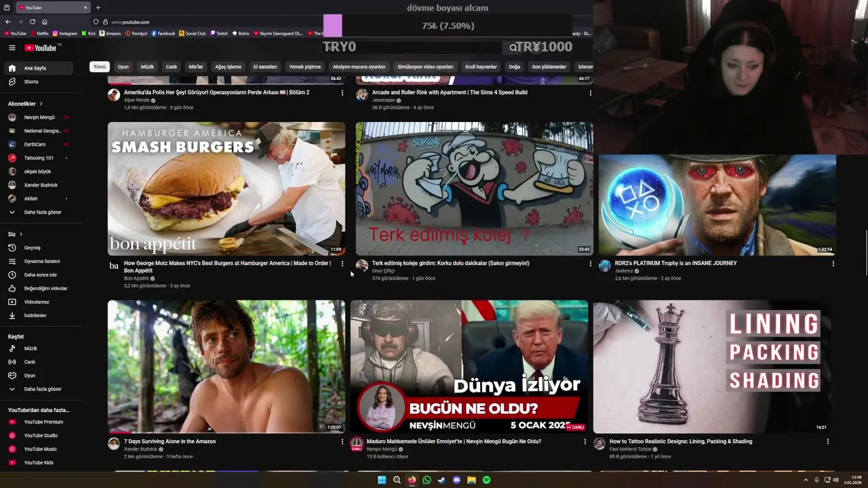Open options menu for Smash Burgers video
This screenshot has height=488, width=868.
coord(342,264)
